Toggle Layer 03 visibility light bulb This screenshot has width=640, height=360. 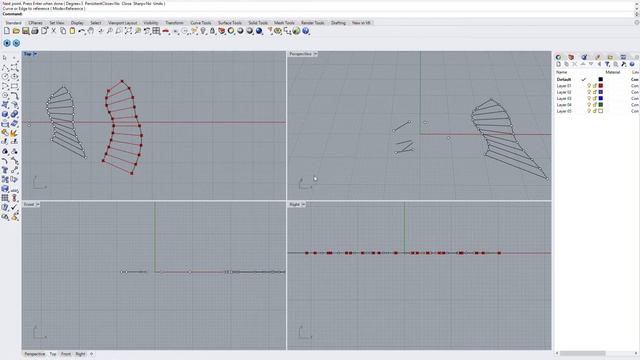point(589,98)
